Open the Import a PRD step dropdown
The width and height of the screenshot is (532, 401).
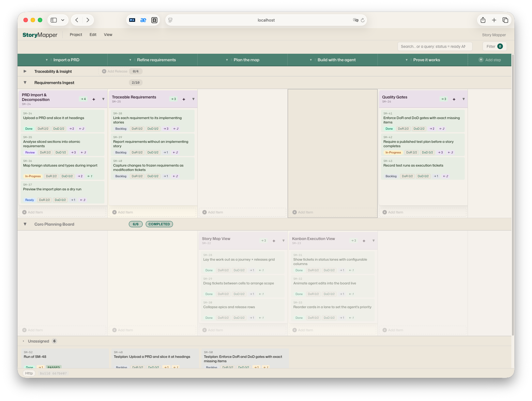coord(47,60)
